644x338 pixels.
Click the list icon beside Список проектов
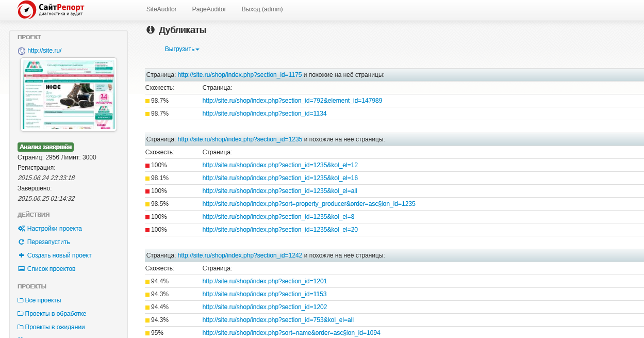coord(21,269)
